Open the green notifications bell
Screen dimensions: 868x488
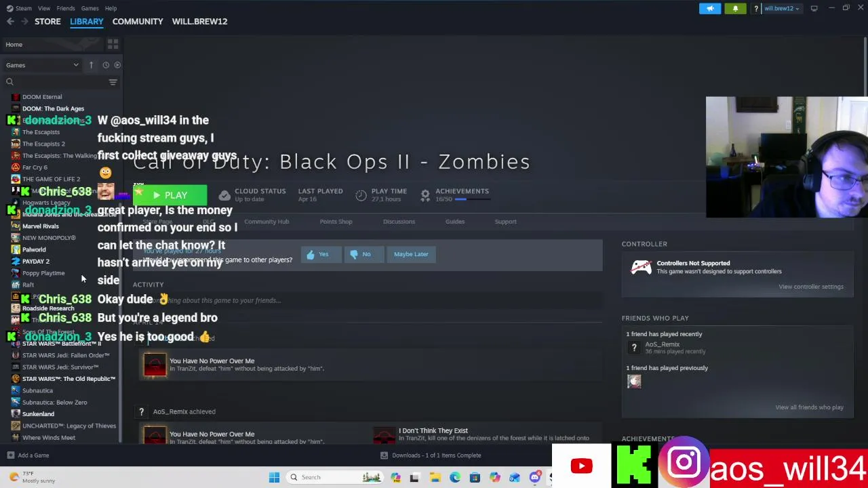tap(735, 8)
